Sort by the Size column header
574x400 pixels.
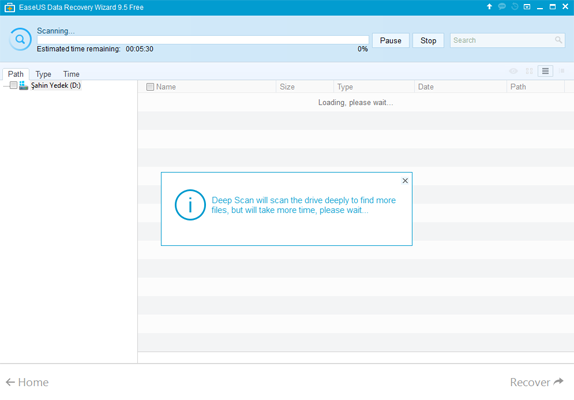305,87
